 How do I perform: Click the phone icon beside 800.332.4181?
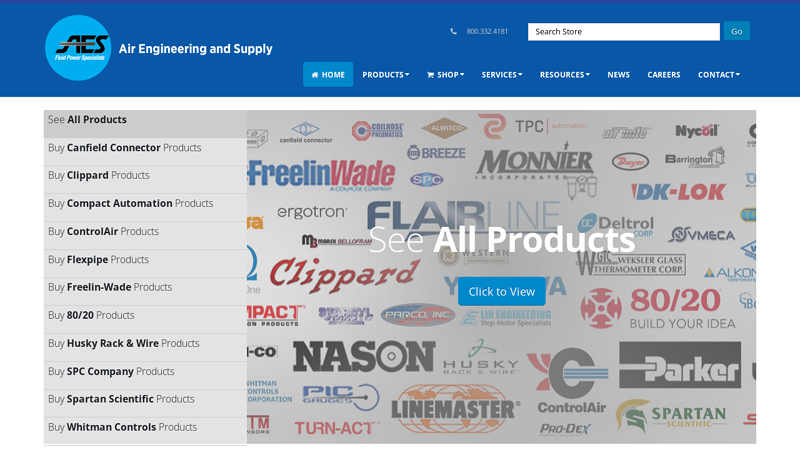click(x=454, y=32)
